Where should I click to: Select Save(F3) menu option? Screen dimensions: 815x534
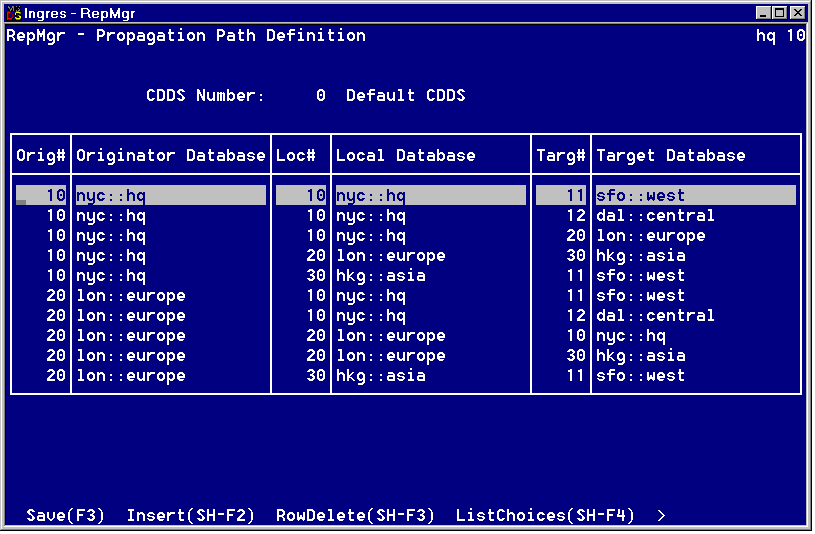click(x=65, y=516)
